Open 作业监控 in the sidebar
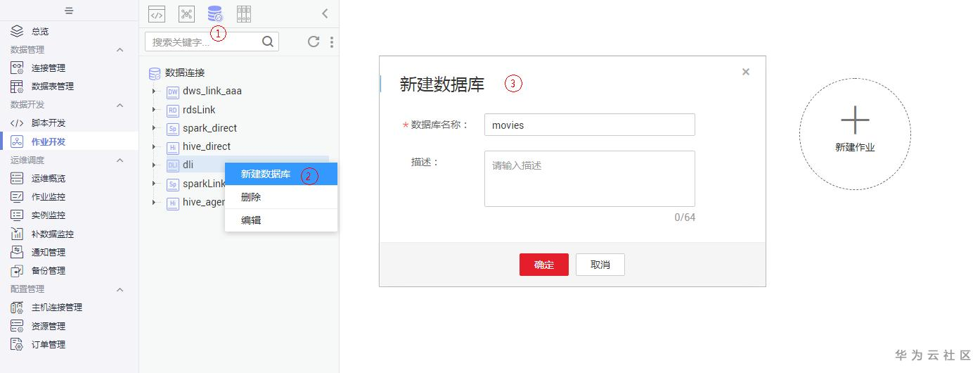Image resolution: width=980 pixels, height=373 pixels. point(49,197)
